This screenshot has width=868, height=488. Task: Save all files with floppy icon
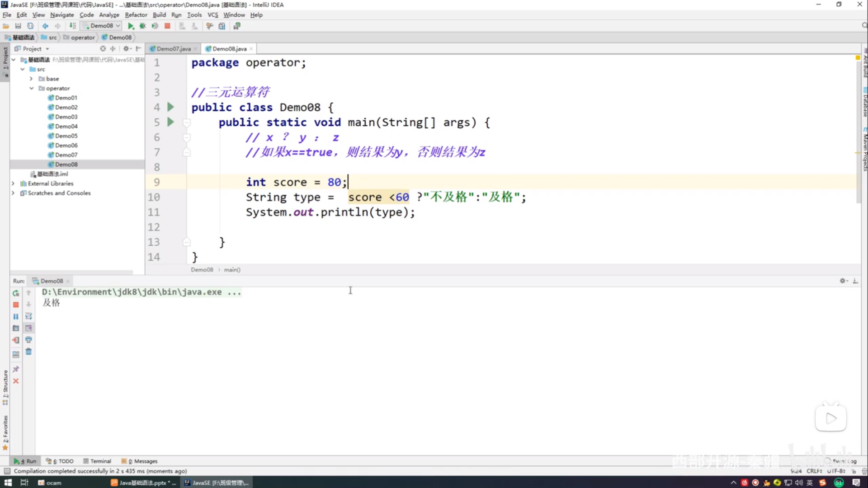[x=18, y=26]
